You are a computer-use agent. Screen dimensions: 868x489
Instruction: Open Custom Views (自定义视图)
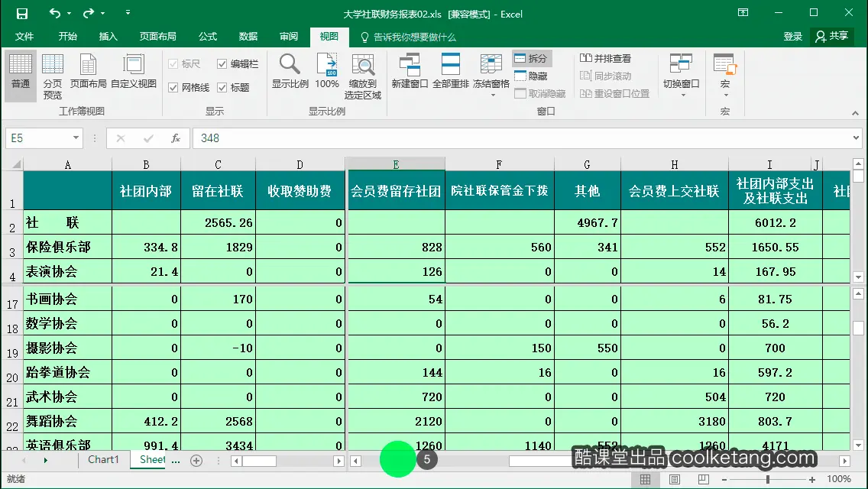click(x=134, y=71)
